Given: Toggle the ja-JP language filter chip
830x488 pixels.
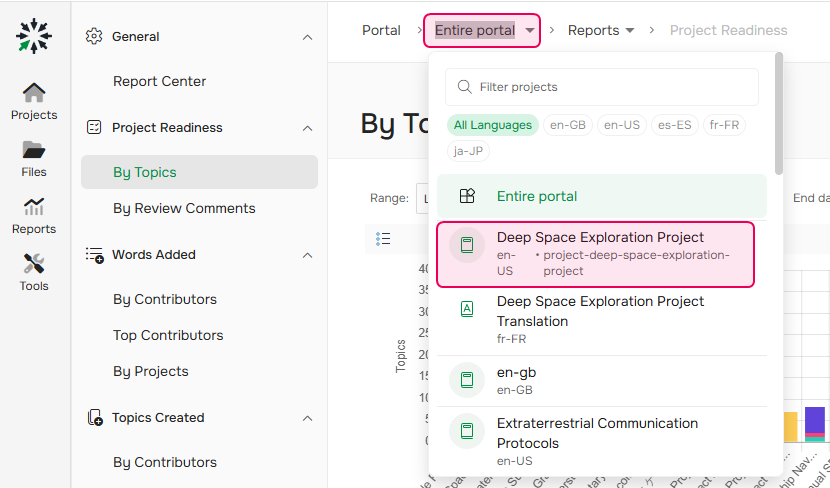Looking at the screenshot, I should 470,151.
